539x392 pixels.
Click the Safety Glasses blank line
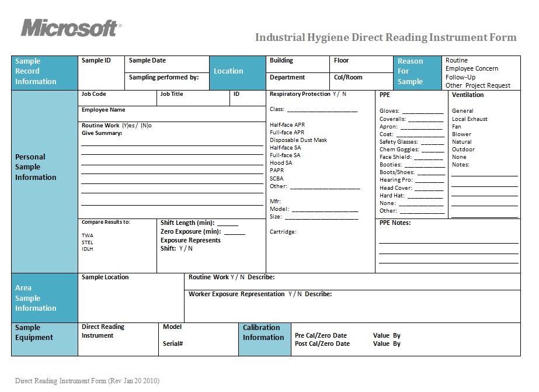click(432, 142)
